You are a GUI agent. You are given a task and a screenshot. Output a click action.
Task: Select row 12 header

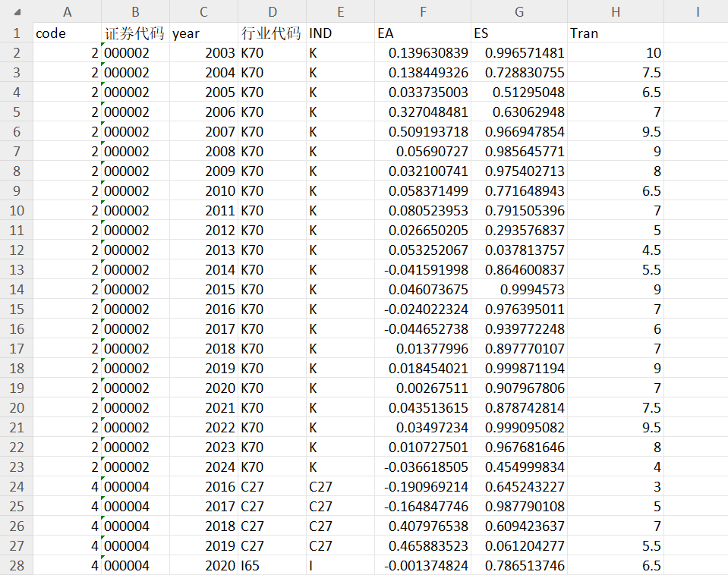(x=17, y=250)
